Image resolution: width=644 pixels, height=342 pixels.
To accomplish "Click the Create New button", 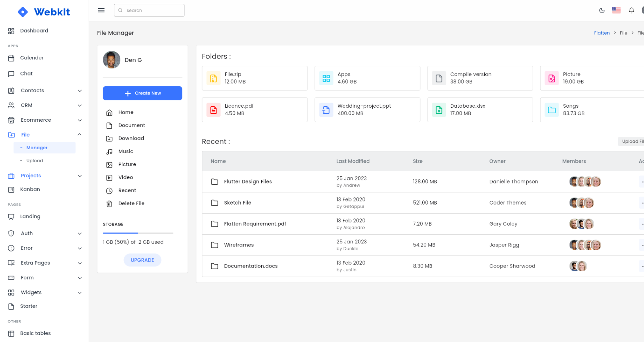I will 142,93.
